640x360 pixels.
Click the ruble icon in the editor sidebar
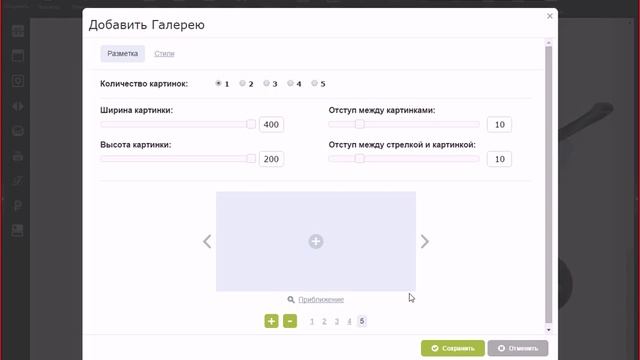click(x=18, y=206)
